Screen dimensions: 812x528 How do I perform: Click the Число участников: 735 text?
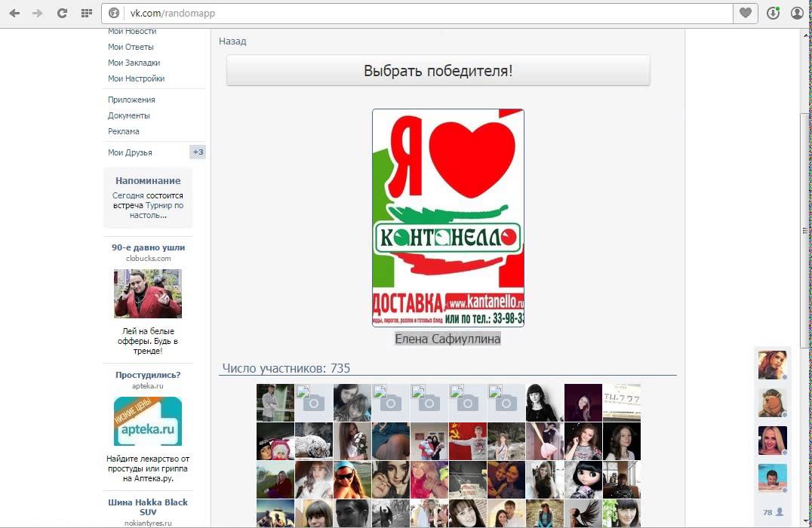(286, 368)
